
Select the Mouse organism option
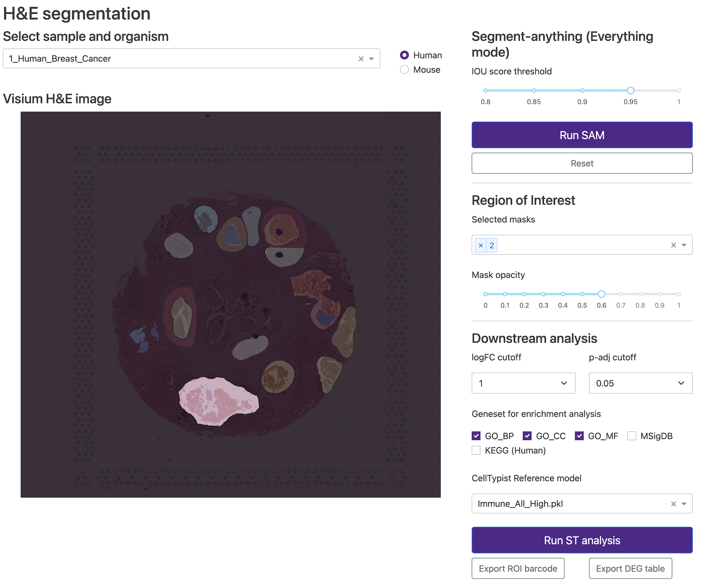pyautogui.click(x=404, y=70)
